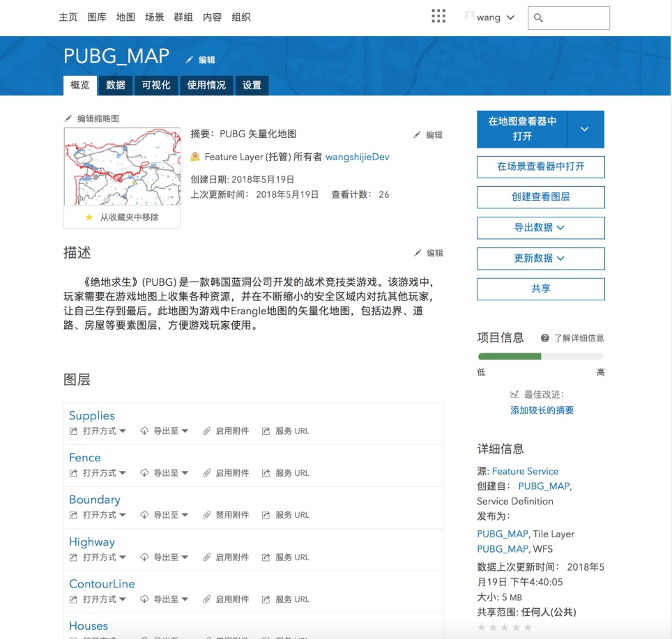
Task: Disable attachments for the Boundary layer
Action: tap(232, 515)
